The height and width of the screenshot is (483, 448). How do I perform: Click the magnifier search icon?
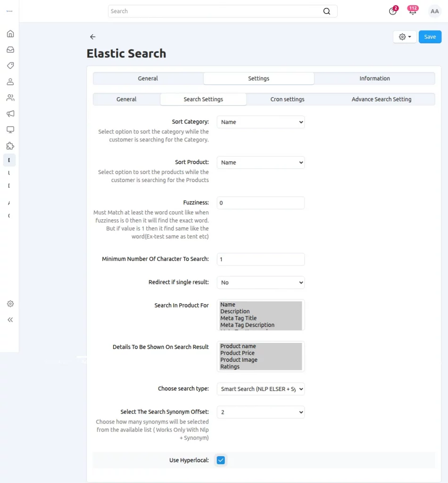pos(327,11)
